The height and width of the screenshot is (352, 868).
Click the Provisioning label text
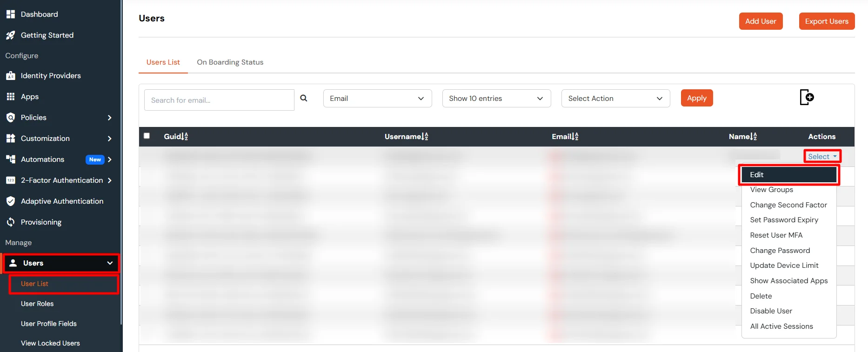click(41, 222)
